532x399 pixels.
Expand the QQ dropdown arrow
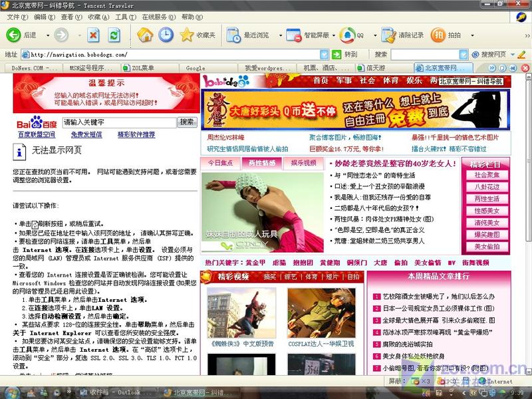375,35
